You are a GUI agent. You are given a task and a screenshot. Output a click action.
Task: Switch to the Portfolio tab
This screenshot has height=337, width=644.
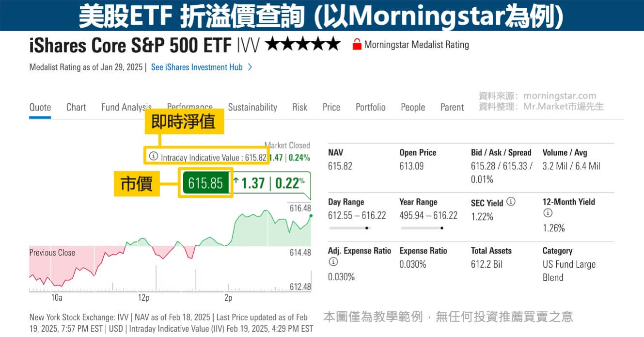point(371,107)
